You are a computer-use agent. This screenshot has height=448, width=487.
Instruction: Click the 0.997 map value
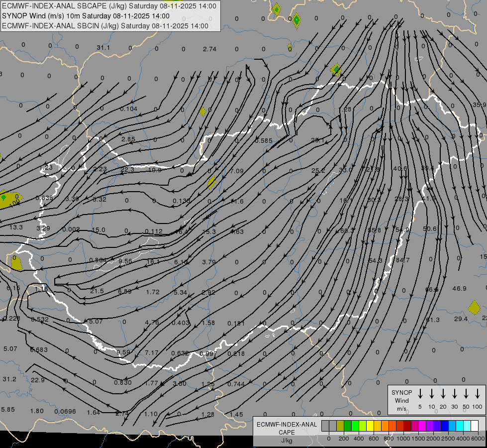tap(208, 354)
